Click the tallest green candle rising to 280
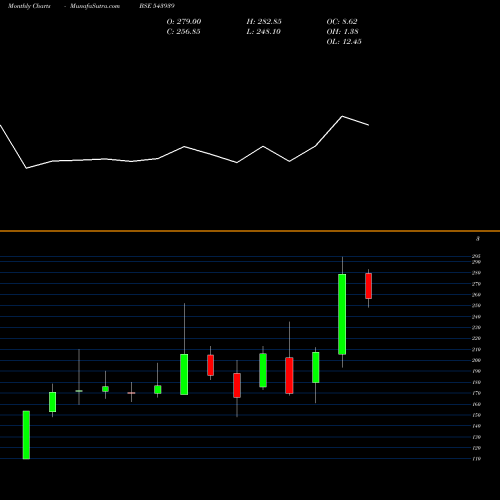 pyautogui.click(x=342, y=314)
